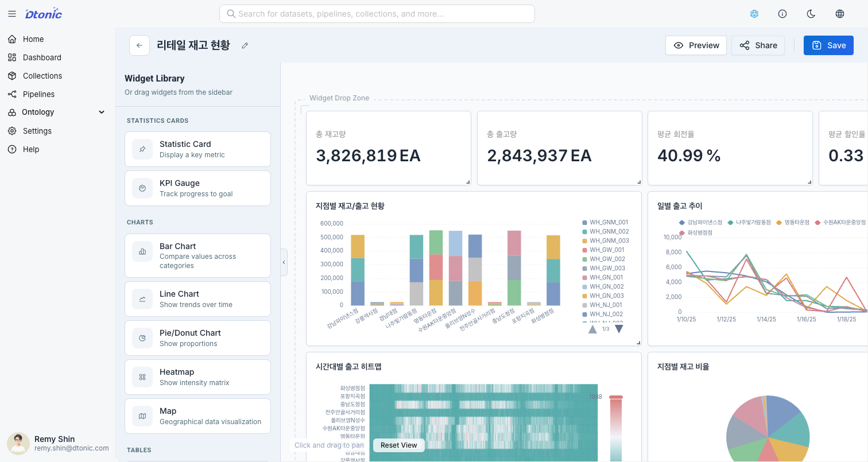Select the Heatmap widget
The image size is (868, 462).
[197, 377]
